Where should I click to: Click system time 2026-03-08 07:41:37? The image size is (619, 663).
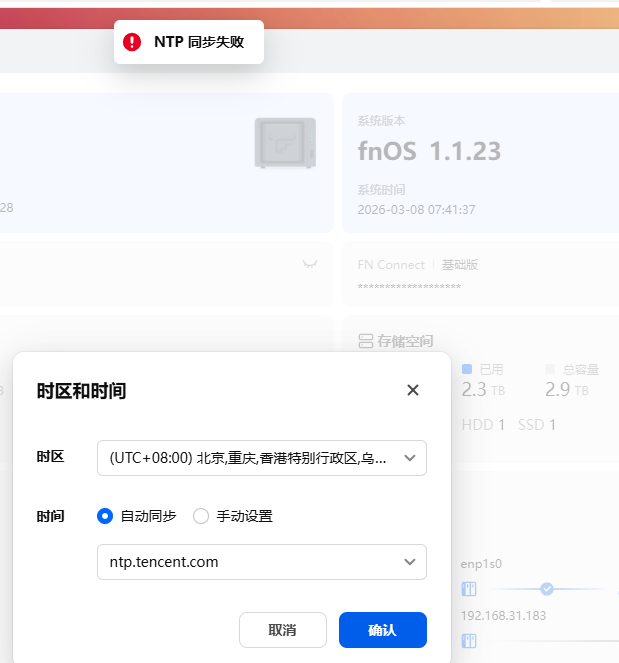416,210
